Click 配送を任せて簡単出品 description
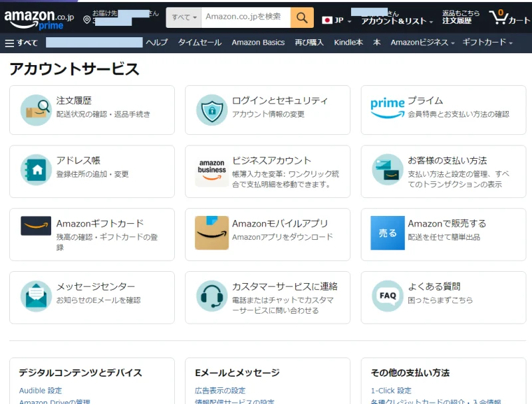This screenshot has height=404, width=532. (x=444, y=237)
